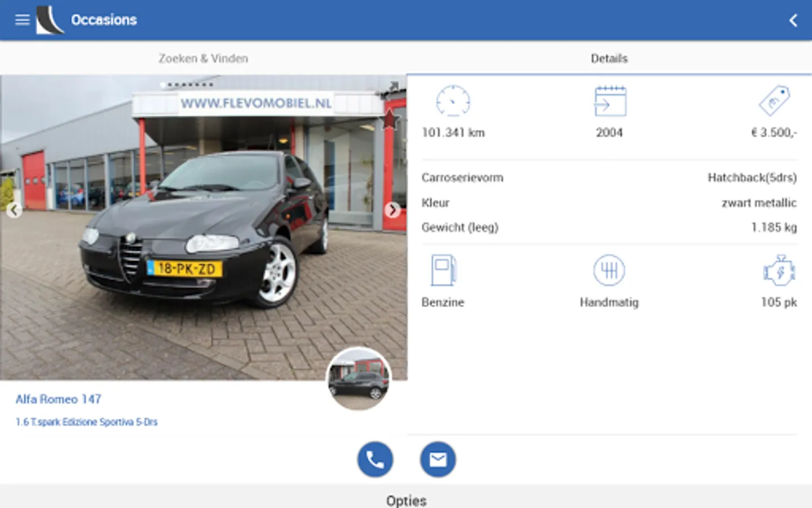
Task: Open photo in fullscreen via expand icon
Action: click(394, 86)
